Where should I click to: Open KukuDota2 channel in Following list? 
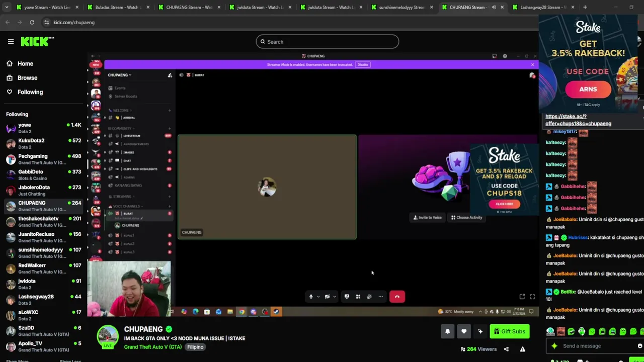43,144
